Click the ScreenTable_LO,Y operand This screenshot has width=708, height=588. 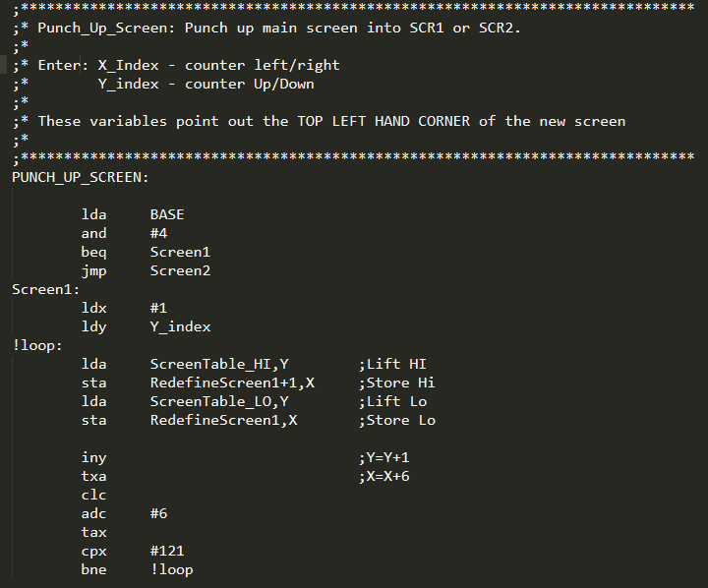tap(219, 401)
